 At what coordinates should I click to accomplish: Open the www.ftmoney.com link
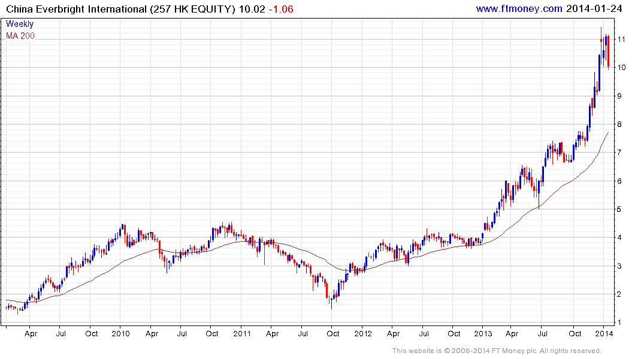[x=519, y=8]
